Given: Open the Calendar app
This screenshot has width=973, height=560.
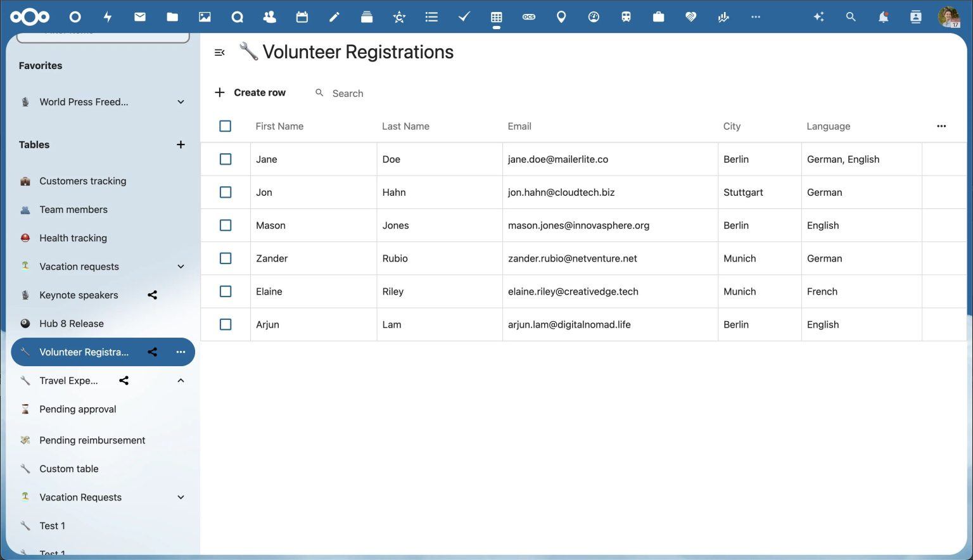Looking at the screenshot, I should pos(302,17).
